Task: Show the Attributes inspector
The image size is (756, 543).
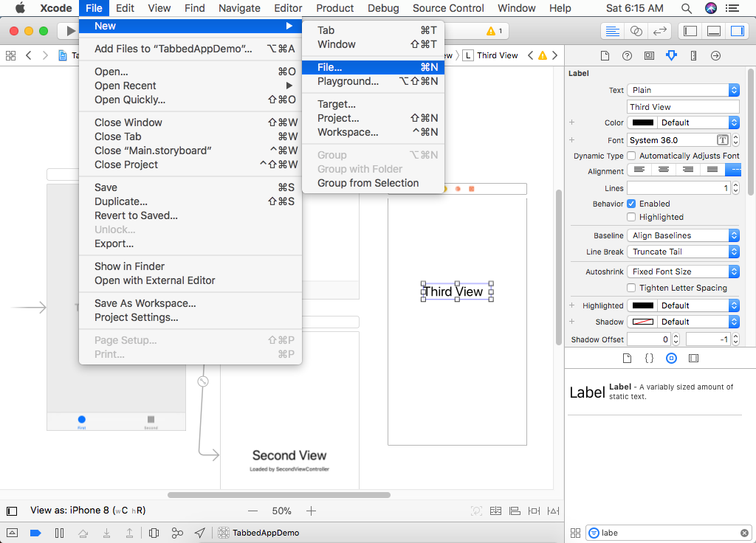Action: click(x=671, y=56)
